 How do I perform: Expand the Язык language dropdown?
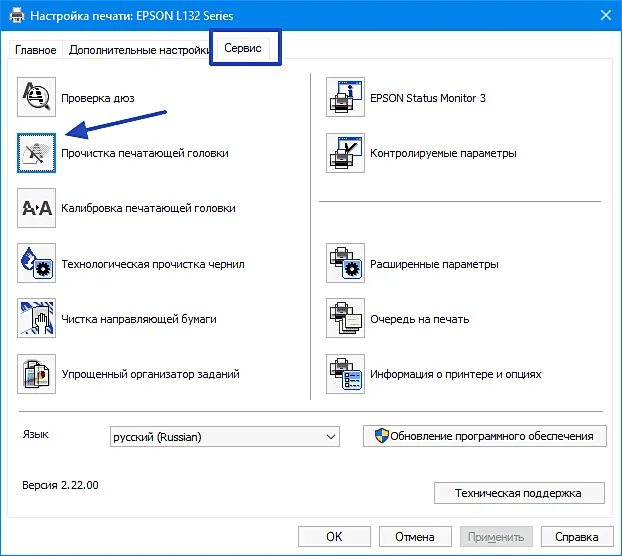(225, 437)
